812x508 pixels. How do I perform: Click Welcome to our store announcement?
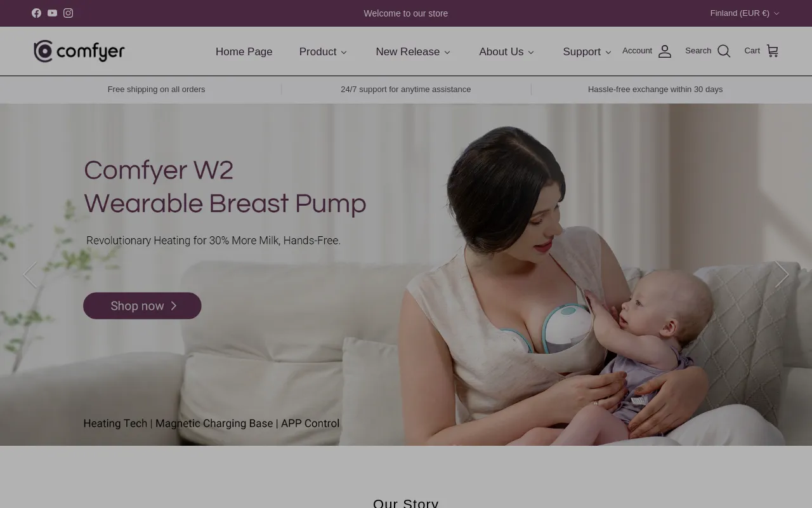click(406, 13)
